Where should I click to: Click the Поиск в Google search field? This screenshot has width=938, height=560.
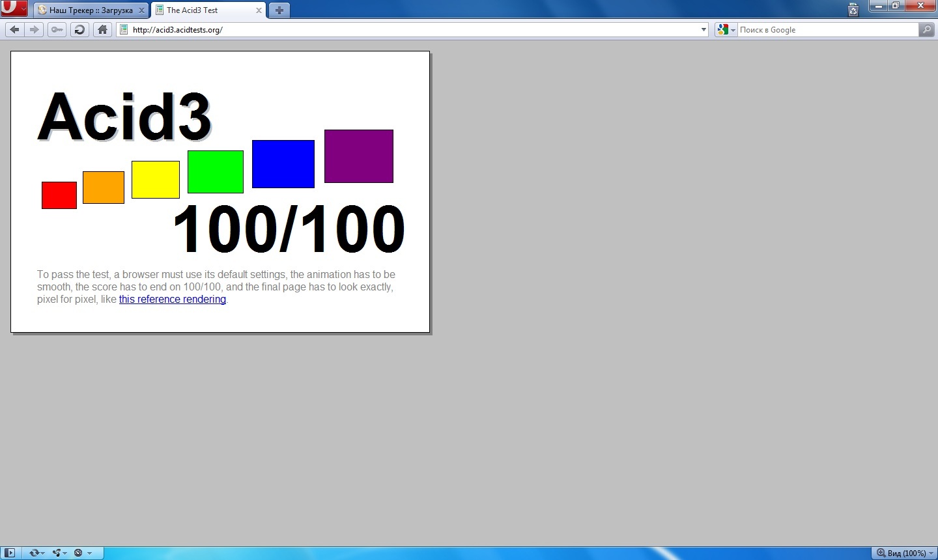[828, 29]
